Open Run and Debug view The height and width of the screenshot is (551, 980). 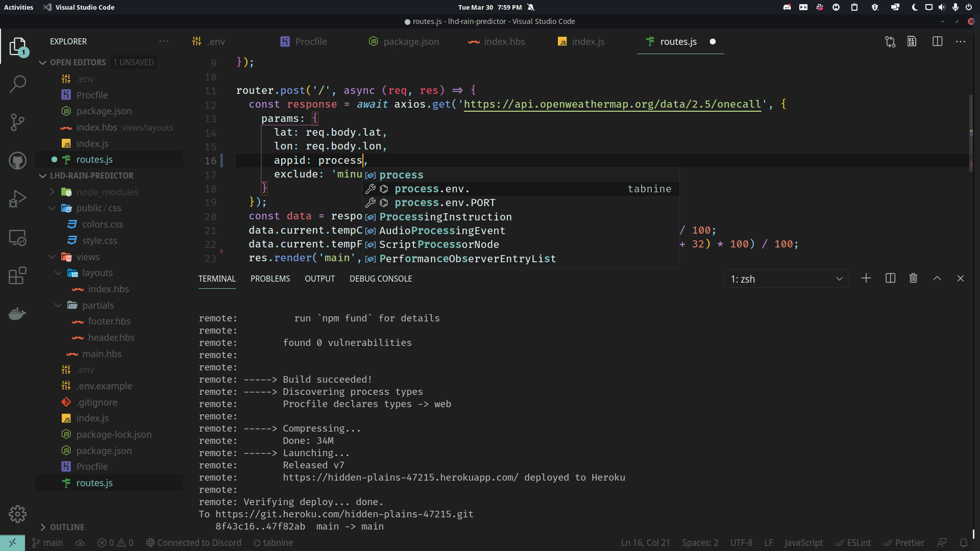point(17,199)
